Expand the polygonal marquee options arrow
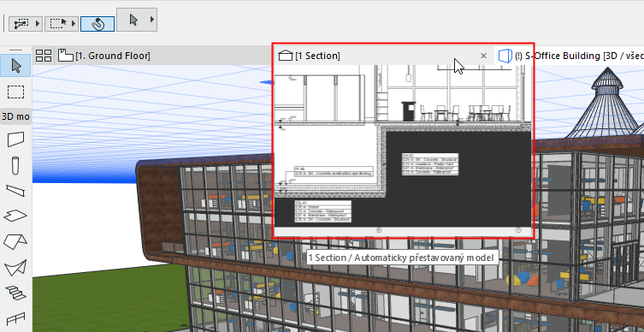 (38, 24)
